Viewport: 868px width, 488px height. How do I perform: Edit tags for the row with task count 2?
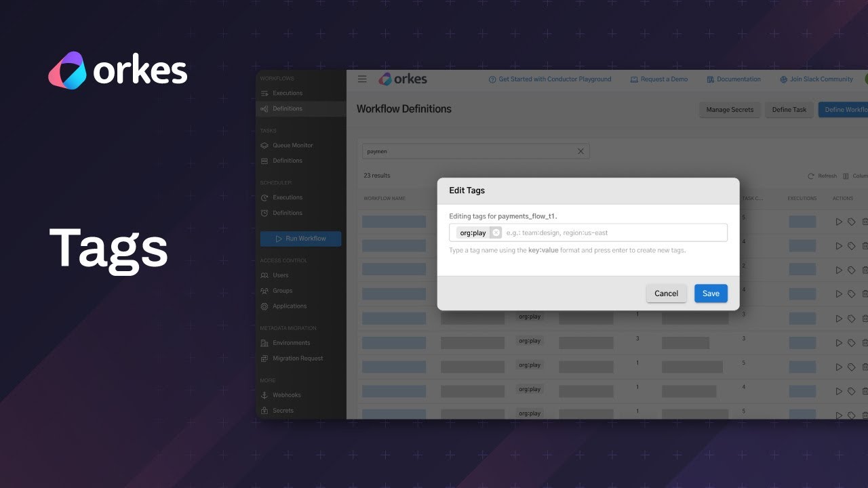[852, 270]
